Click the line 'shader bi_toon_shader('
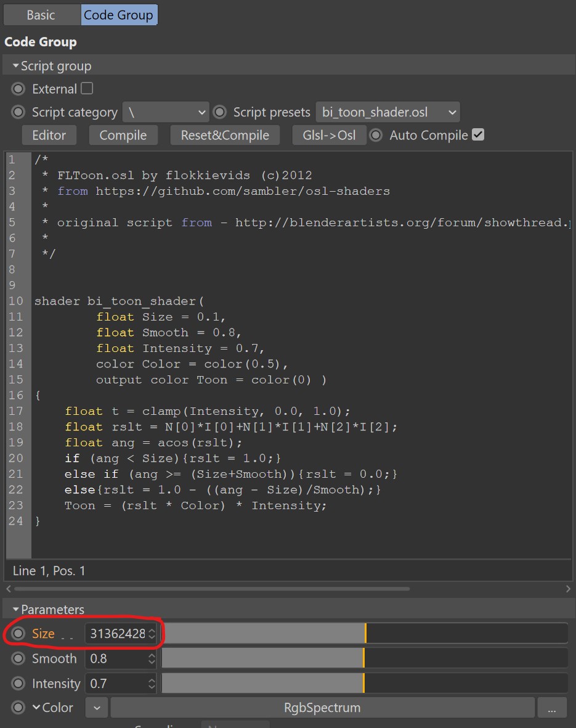Viewport: 576px width, 728px height. coord(119,301)
